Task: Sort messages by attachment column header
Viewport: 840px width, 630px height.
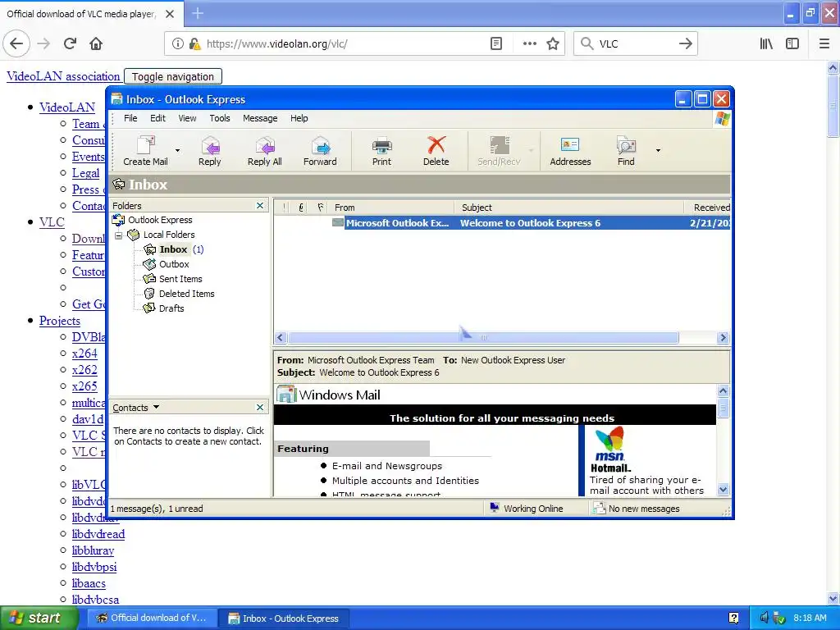Action: pos(302,208)
